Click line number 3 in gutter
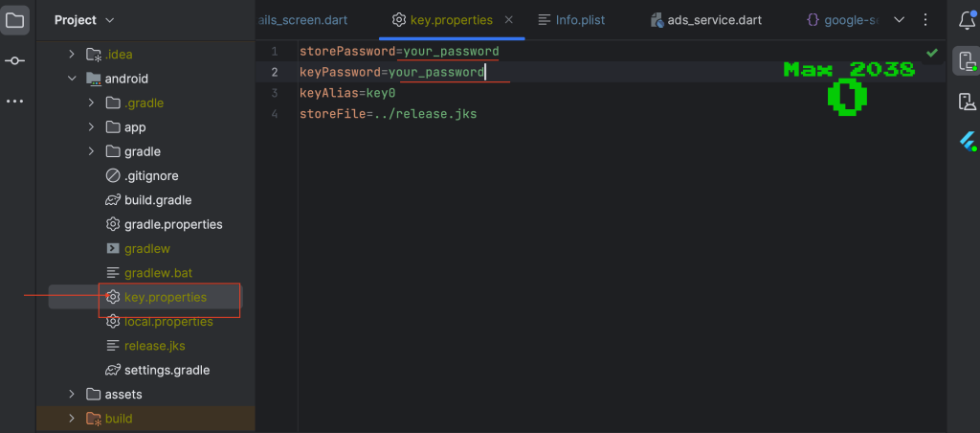Screen dimensions: 980x433 point(275,93)
